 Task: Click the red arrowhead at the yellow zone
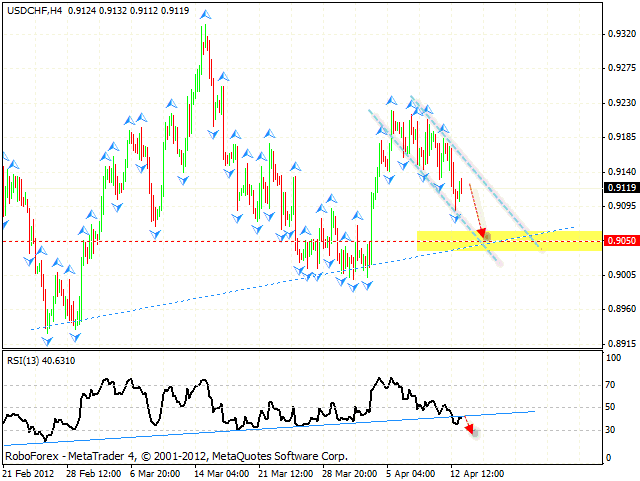[483, 236]
